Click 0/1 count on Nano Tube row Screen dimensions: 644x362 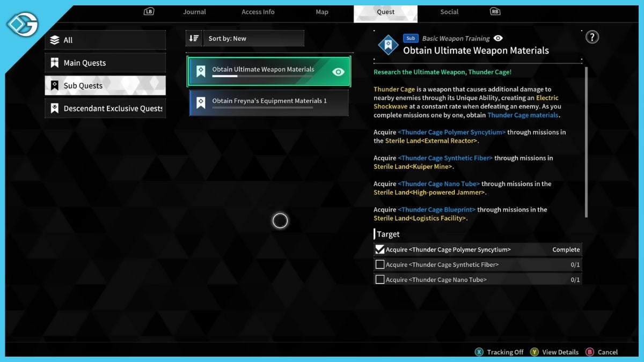tap(575, 279)
